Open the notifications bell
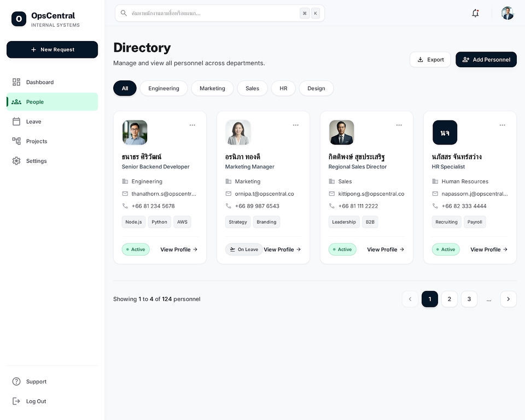Viewport: 525px width, 420px height. (475, 13)
